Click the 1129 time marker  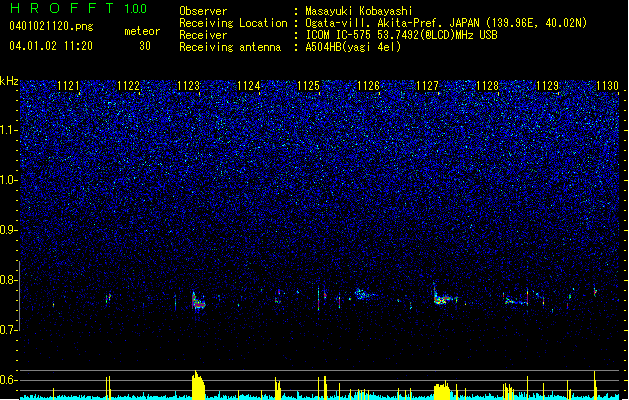pos(548,86)
